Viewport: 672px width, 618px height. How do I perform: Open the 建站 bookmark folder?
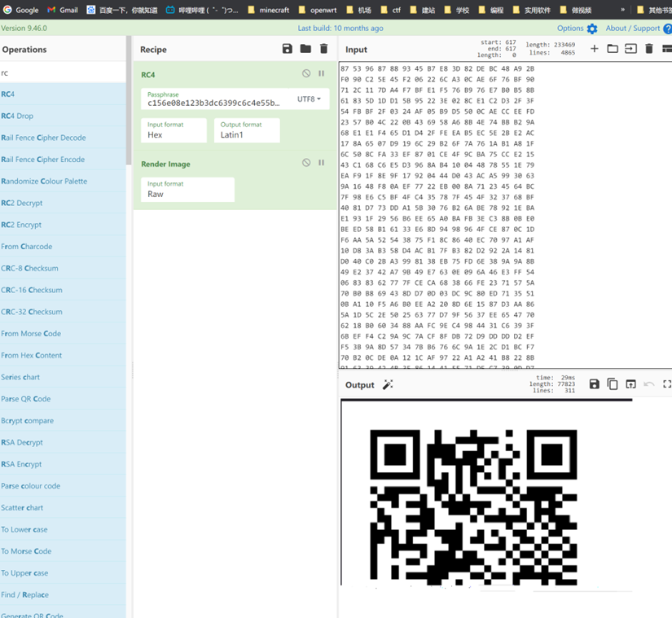[422, 10]
